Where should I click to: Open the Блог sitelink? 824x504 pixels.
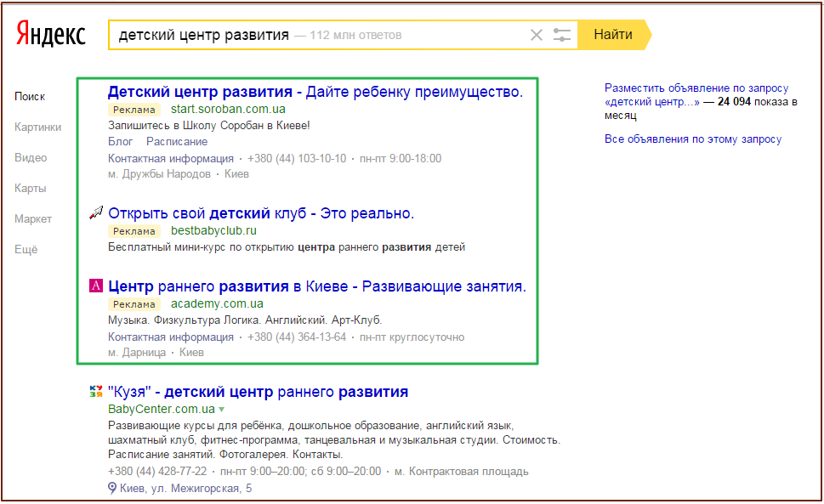(121, 142)
